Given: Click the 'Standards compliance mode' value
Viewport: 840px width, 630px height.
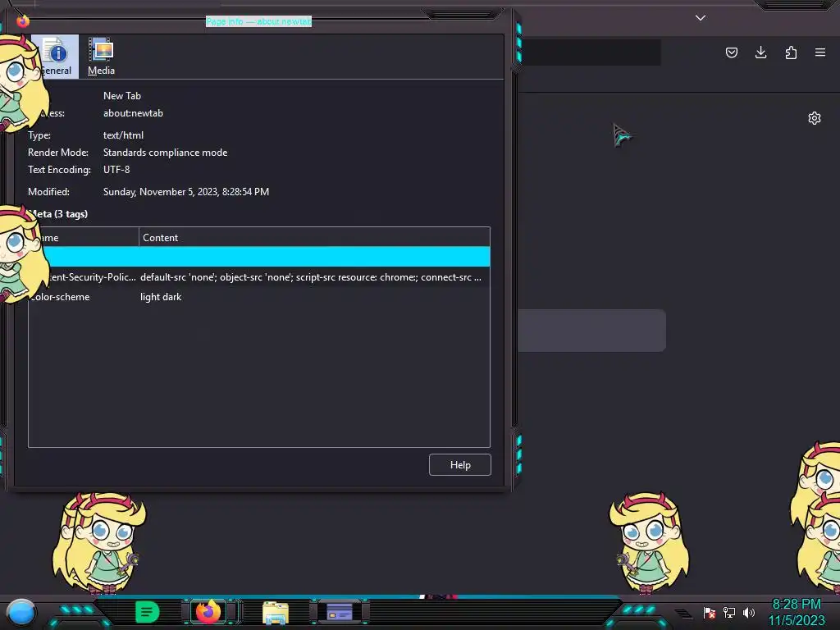Looking at the screenshot, I should click(x=165, y=153).
